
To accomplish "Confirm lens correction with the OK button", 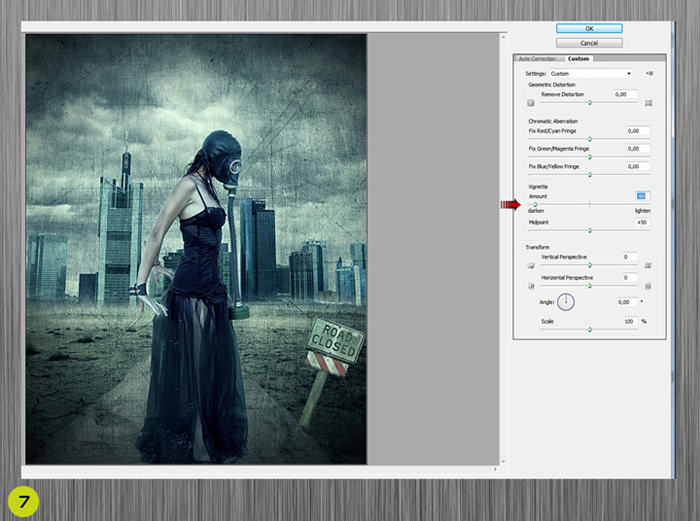I will point(588,29).
